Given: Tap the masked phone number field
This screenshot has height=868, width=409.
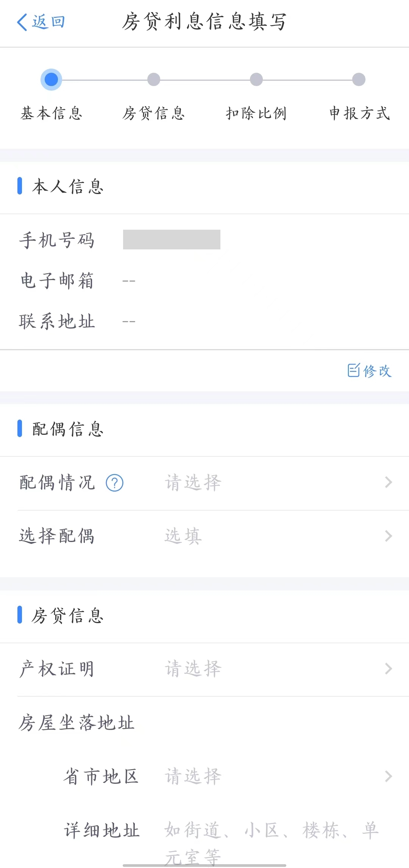Looking at the screenshot, I should point(172,240).
